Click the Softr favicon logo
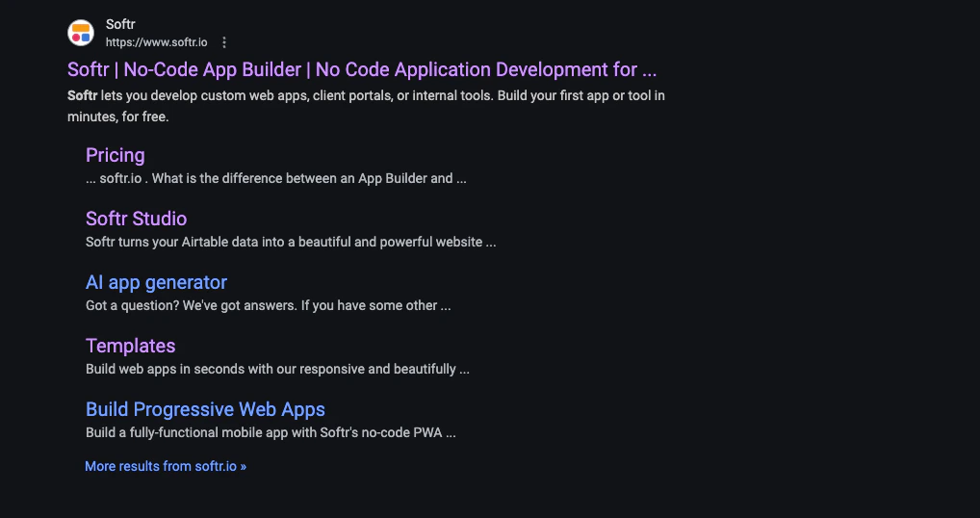The image size is (980, 518). 81,33
